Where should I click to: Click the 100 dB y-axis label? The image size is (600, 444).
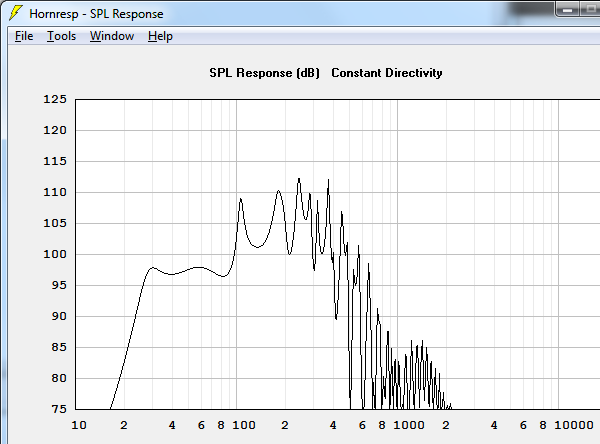(54, 255)
